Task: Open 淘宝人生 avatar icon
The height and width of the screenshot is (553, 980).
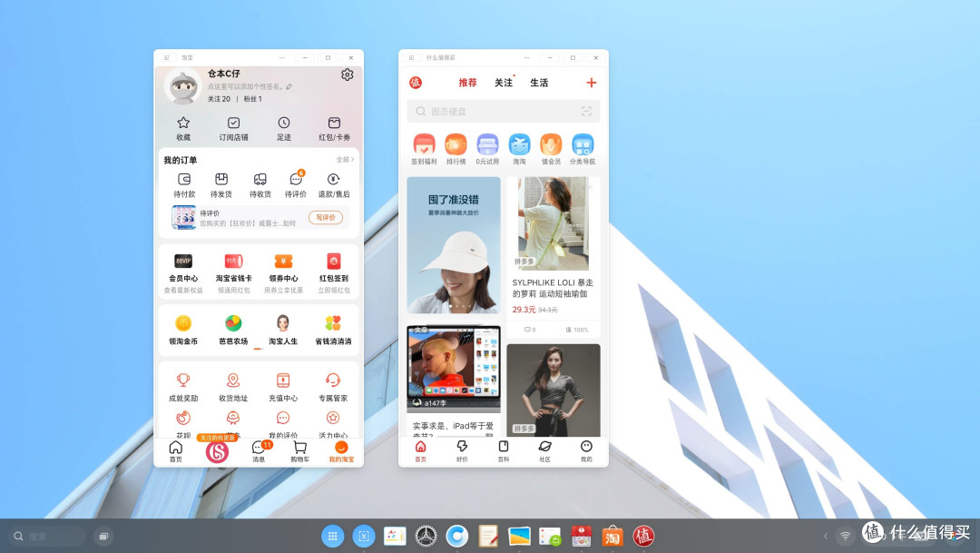Action: click(283, 322)
